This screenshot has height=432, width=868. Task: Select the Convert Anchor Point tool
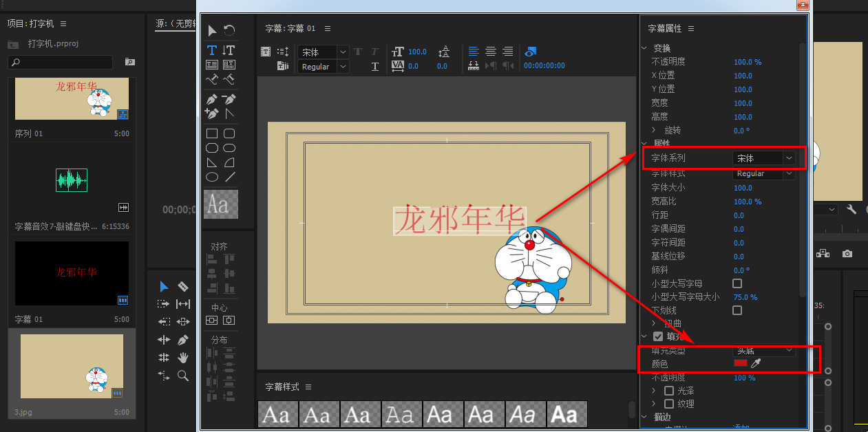(229, 114)
